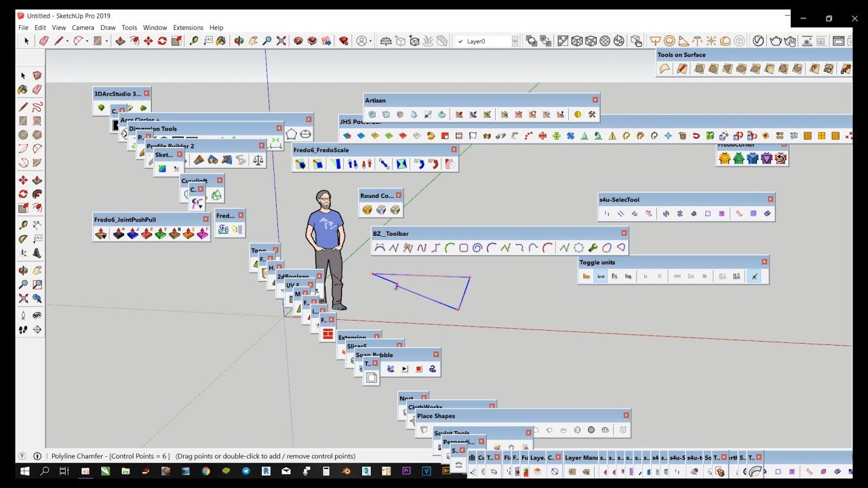Click the green tree icon in 3DArcStudio toolbar
The image size is (868, 488).
tap(101, 108)
